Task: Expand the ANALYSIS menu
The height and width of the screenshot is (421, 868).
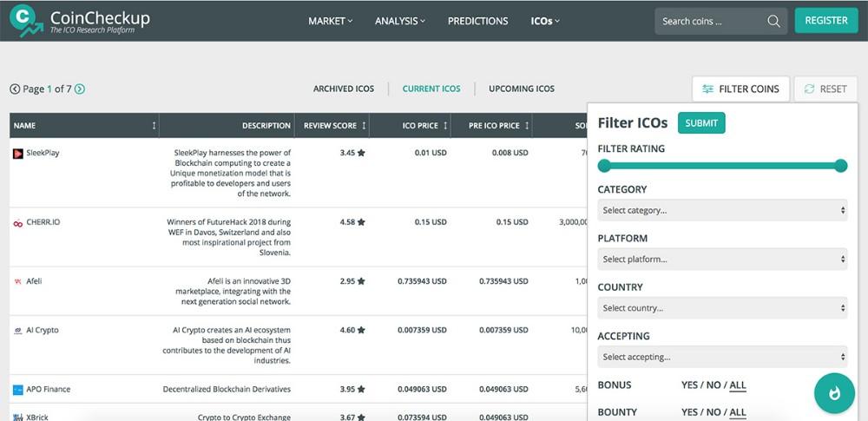Action: coord(400,21)
